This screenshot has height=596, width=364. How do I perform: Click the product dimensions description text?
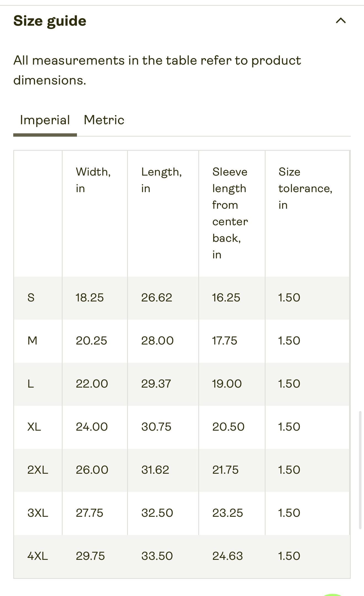pyautogui.click(x=157, y=70)
